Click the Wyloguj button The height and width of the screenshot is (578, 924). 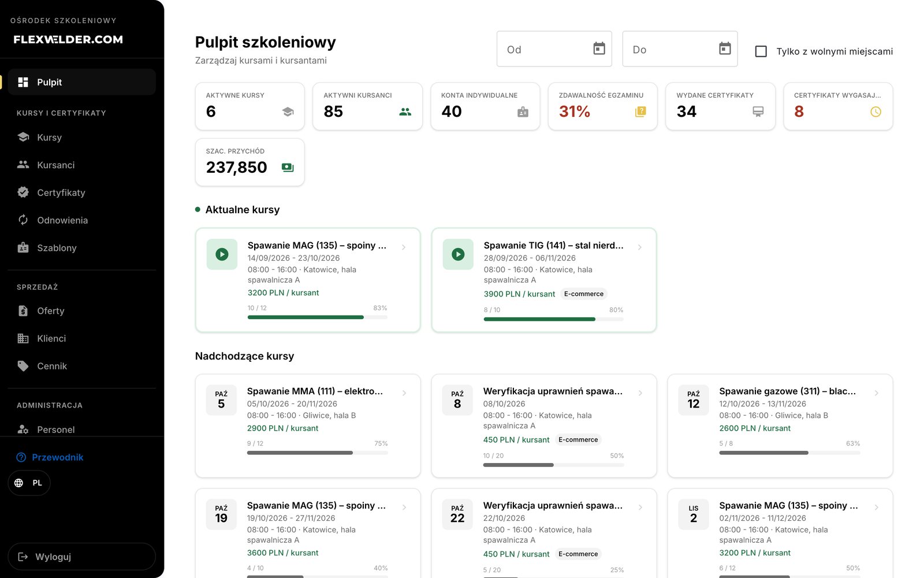coord(81,557)
